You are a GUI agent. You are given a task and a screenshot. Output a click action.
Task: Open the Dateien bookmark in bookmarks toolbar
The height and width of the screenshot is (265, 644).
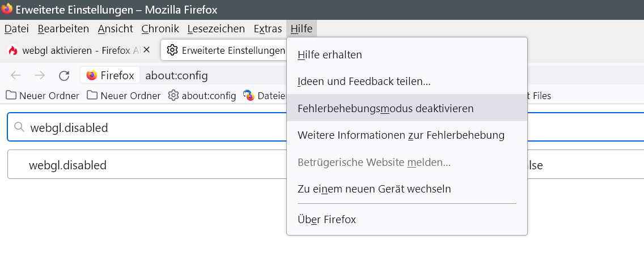(x=264, y=96)
